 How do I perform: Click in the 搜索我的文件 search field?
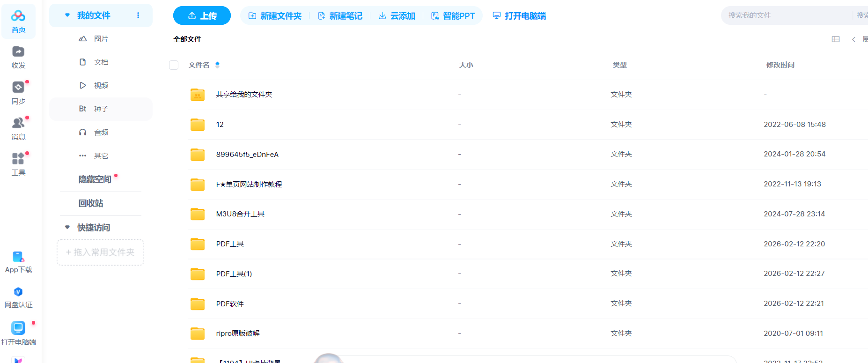[787, 15]
